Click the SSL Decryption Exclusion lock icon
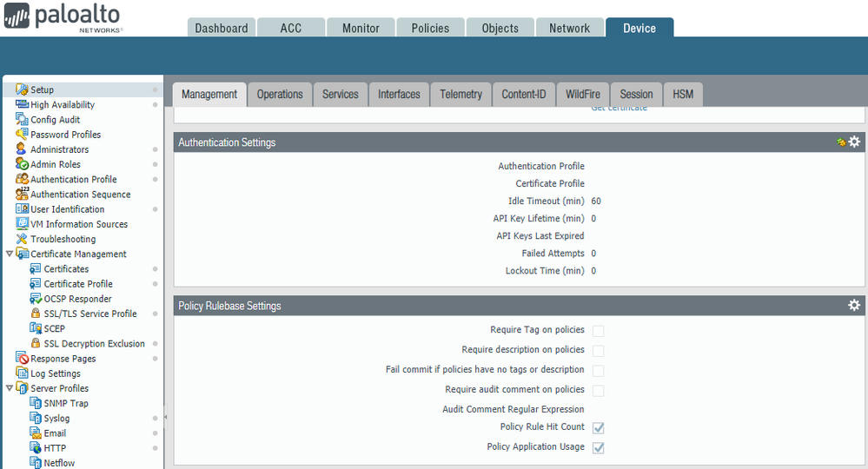The image size is (868, 469). 36,343
